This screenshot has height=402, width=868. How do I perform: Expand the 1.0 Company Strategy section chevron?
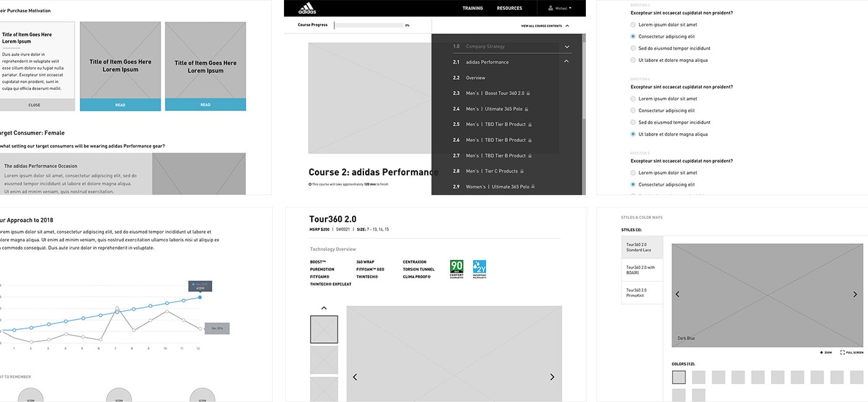tap(567, 46)
